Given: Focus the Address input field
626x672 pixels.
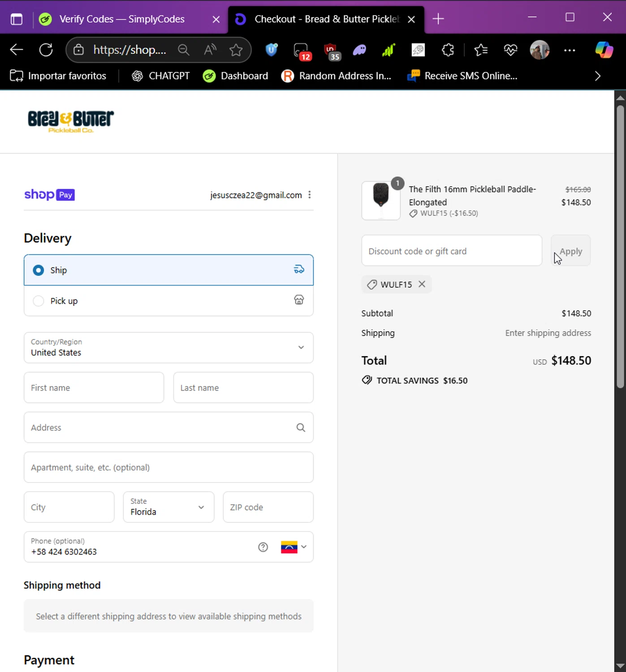Looking at the screenshot, I should point(168,427).
